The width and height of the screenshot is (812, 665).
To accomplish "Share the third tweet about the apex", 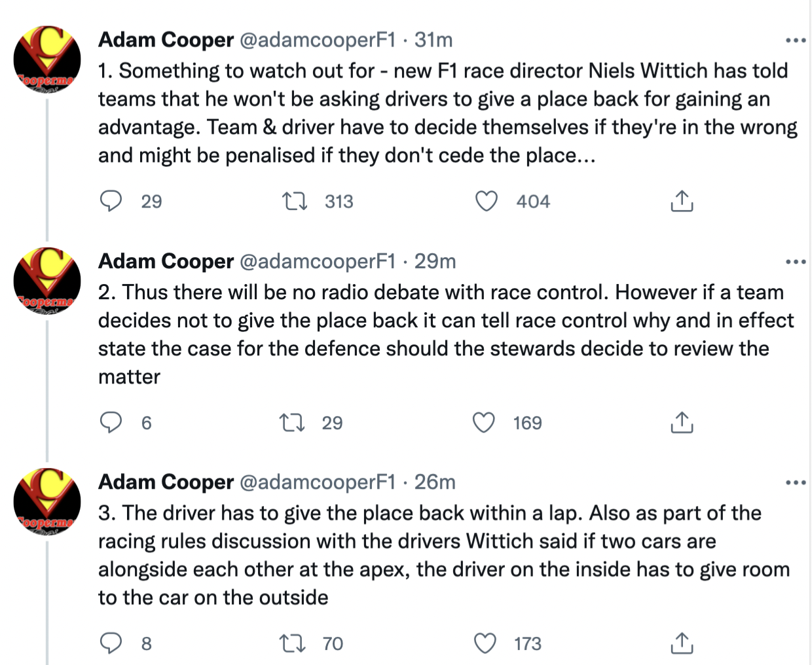I will pyautogui.click(x=682, y=643).
